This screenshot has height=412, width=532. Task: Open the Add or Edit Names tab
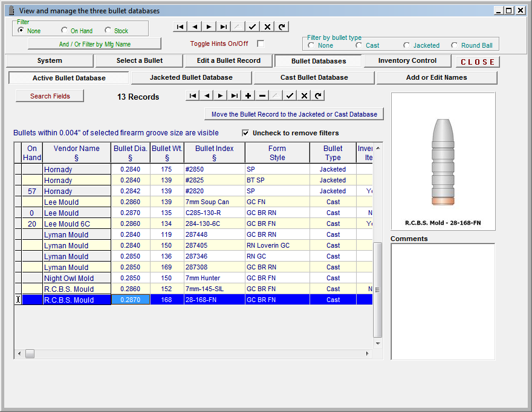(436, 78)
